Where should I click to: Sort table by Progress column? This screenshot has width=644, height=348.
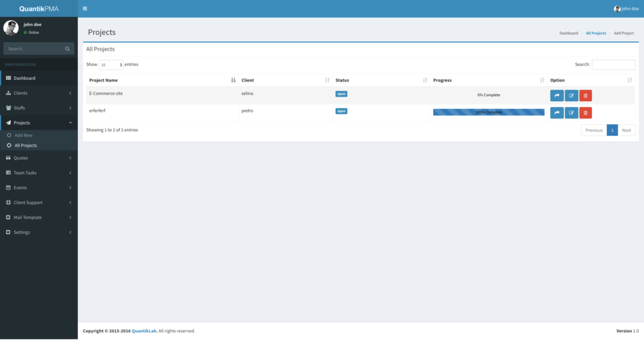(489, 80)
